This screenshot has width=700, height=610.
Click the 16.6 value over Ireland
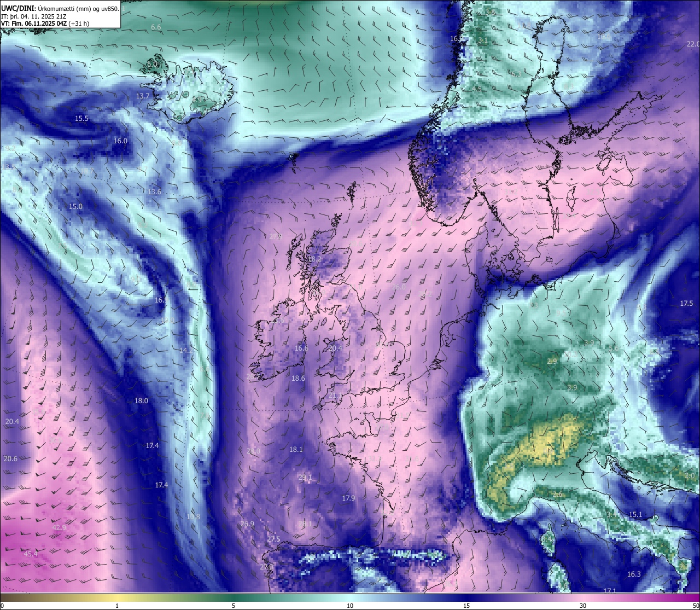(x=301, y=348)
